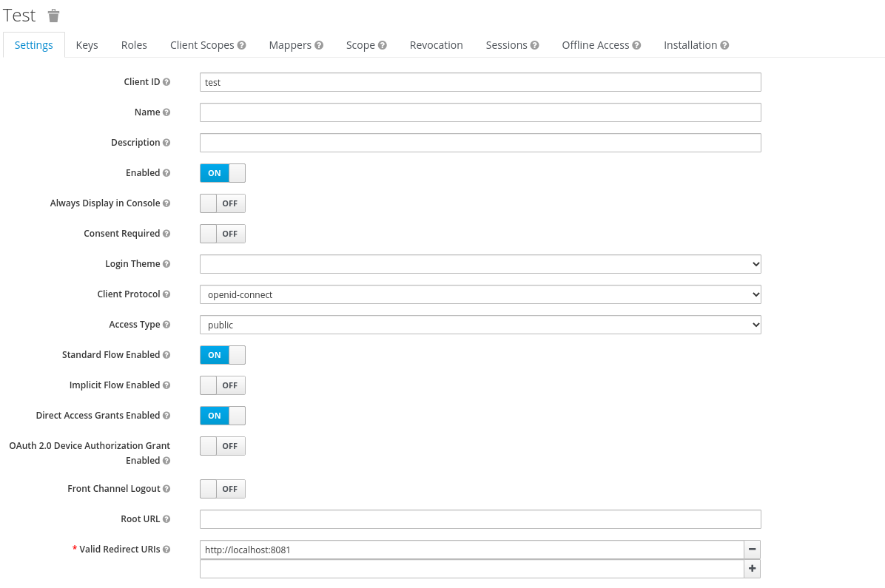Toggle Direct Access Grants Enabled off
Viewport: 885px width, 588px height.
[x=222, y=416]
